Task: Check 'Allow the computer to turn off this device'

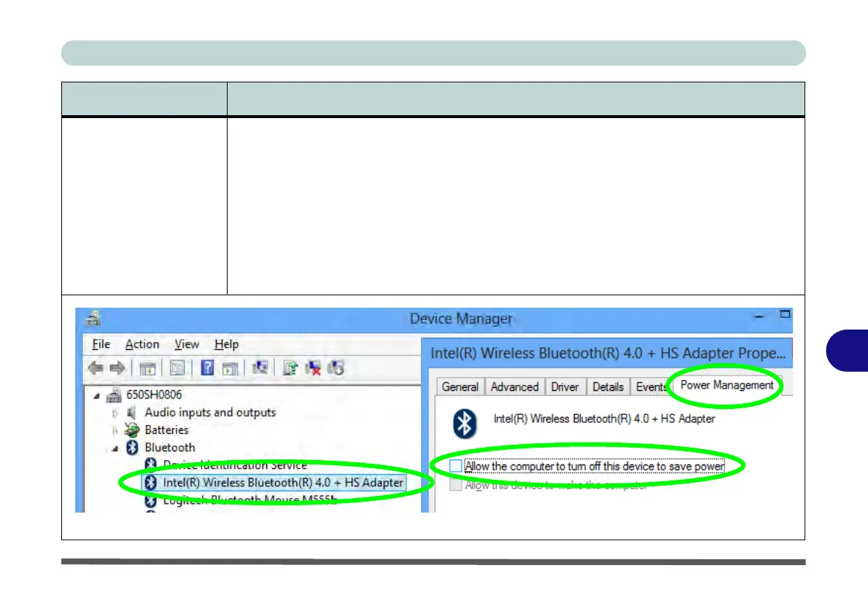Action: (x=456, y=466)
